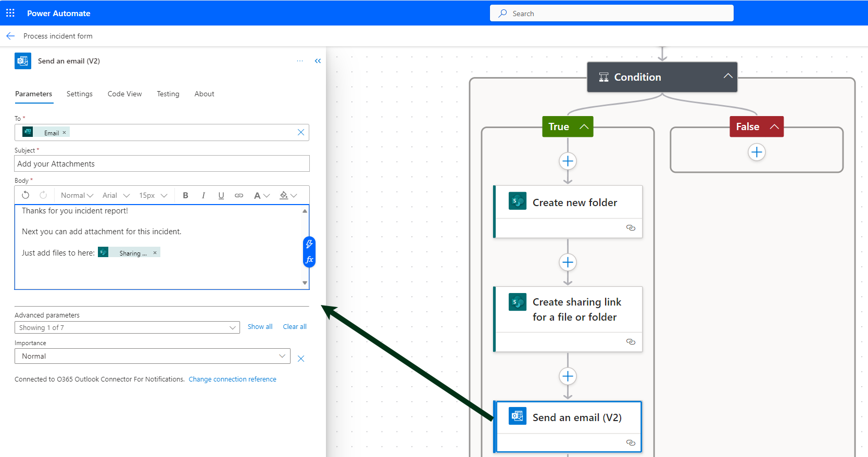Open the more options ellipsis in panel header
The width and height of the screenshot is (868, 457).
(x=300, y=61)
